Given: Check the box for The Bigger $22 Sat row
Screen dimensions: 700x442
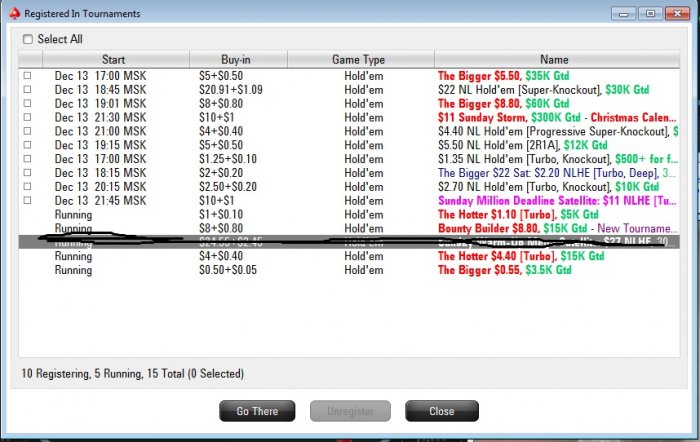Looking at the screenshot, I should click(x=27, y=172).
